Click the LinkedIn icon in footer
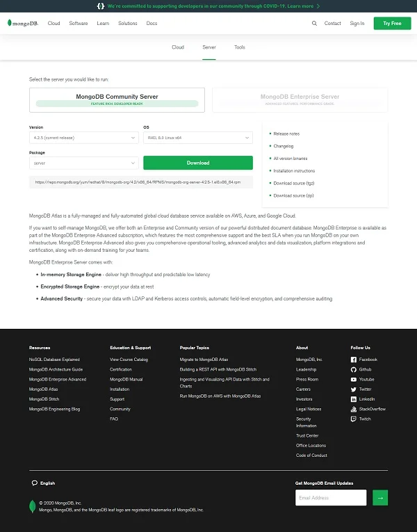 pos(354,399)
